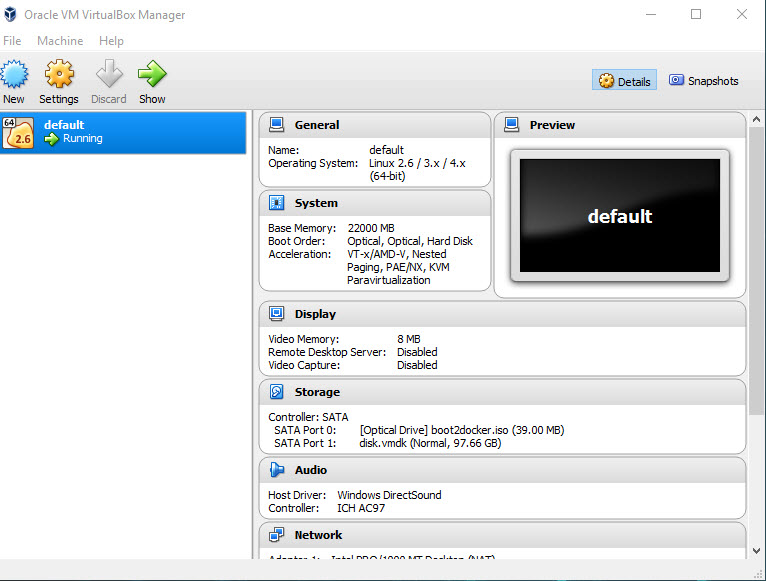Click the General section icon
The image size is (766, 581).
pyautogui.click(x=277, y=125)
